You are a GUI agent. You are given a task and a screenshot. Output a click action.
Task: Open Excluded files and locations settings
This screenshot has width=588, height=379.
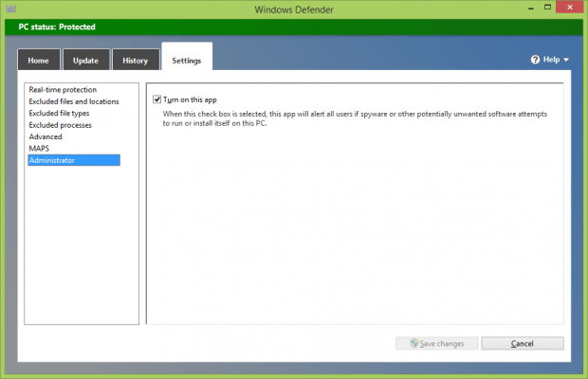click(x=74, y=101)
